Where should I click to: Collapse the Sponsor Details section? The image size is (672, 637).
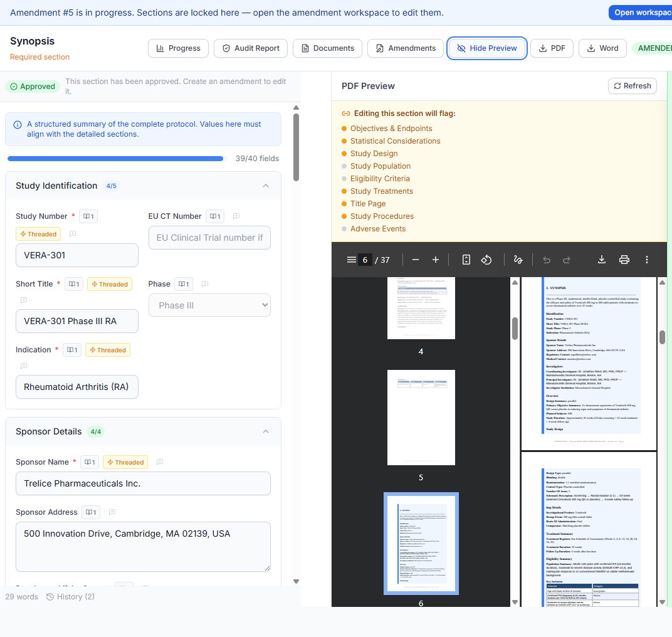point(266,431)
